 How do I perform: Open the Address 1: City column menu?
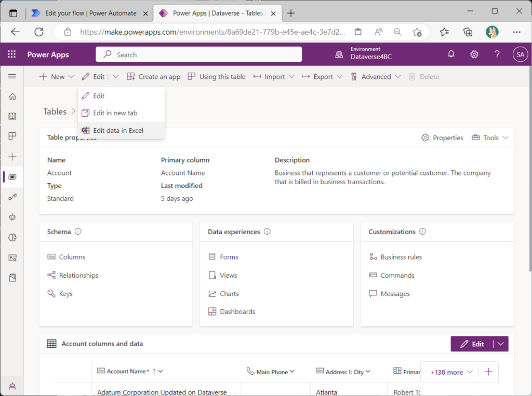tap(368, 372)
